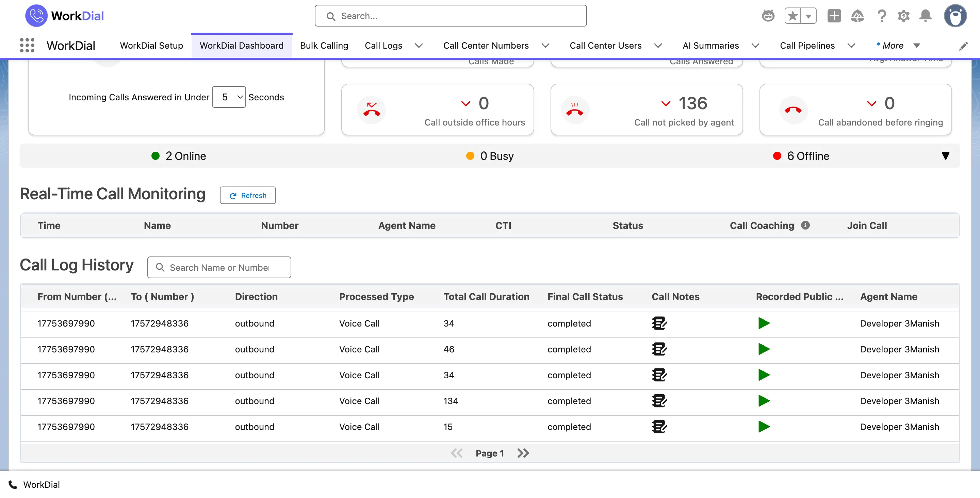Open the help question mark

[881, 16]
